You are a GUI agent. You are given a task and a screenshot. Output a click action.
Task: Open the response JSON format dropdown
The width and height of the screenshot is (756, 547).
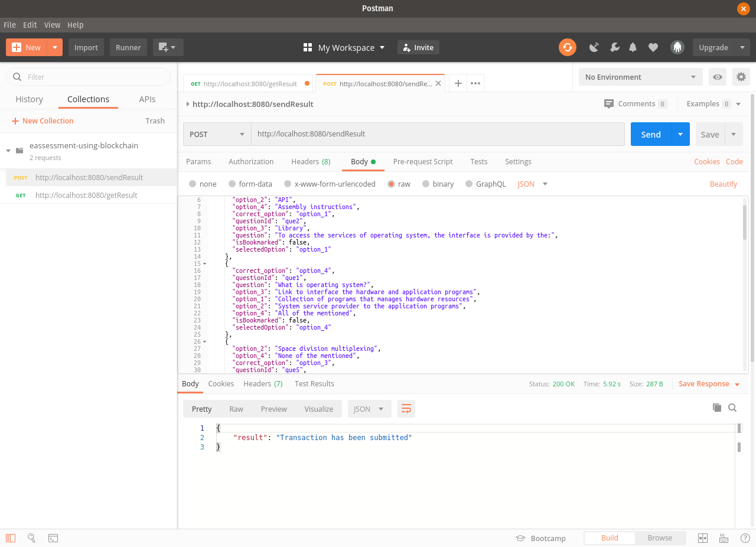pyautogui.click(x=369, y=409)
